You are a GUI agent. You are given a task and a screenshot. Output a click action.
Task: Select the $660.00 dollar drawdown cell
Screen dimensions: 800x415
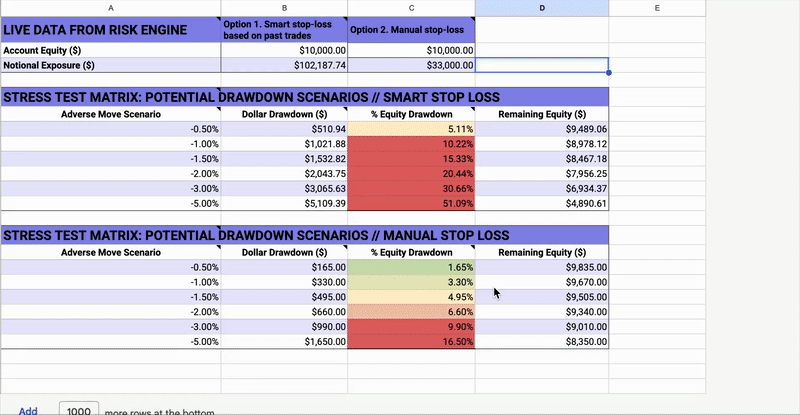click(x=284, y=311)
